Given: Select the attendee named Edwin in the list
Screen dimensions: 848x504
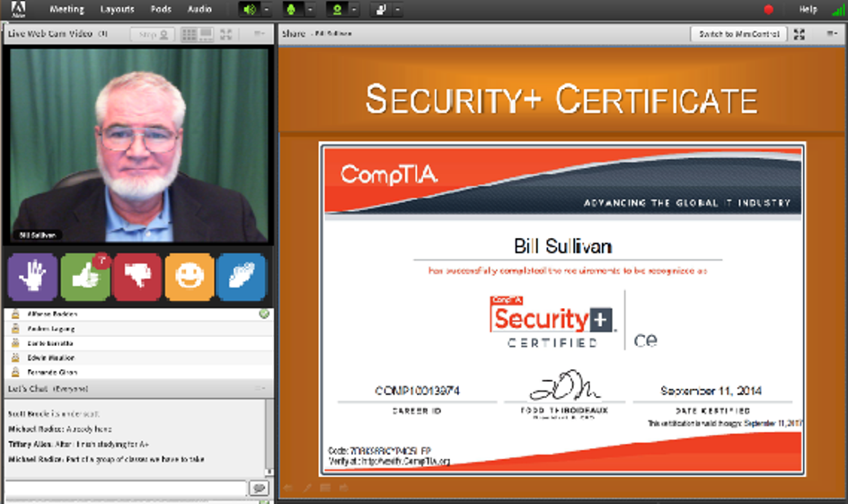Looking at the screenshot, I should pyautogui.click(x=138, y=358).
